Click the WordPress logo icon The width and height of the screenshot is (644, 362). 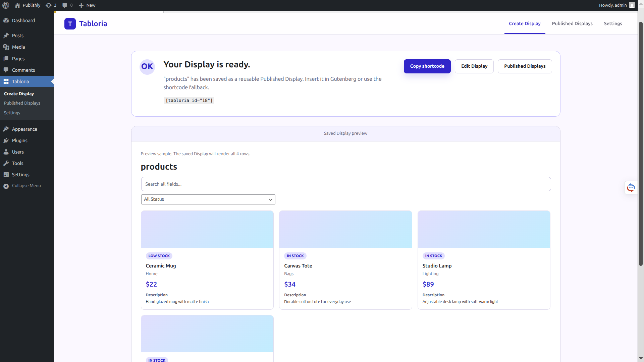pos(6,5)
